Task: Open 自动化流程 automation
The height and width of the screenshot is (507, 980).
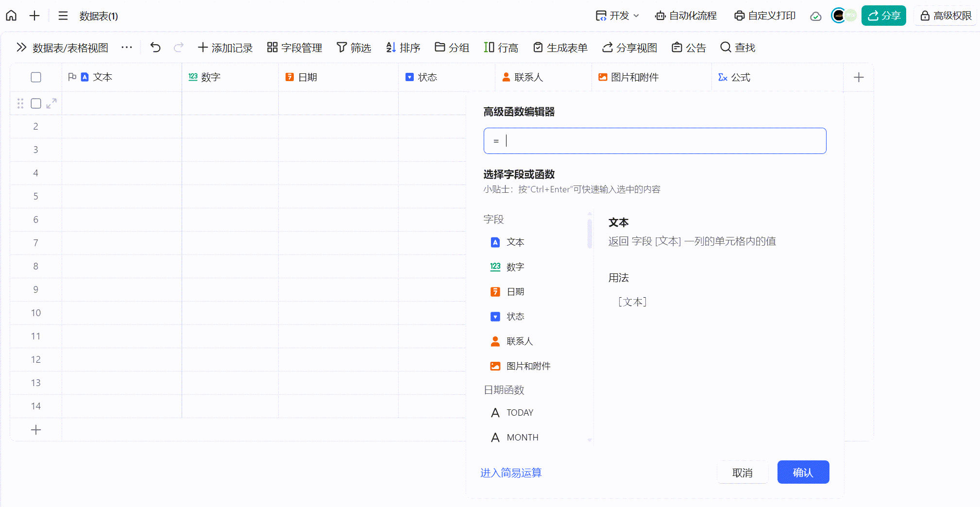Action: coord(686,16)
